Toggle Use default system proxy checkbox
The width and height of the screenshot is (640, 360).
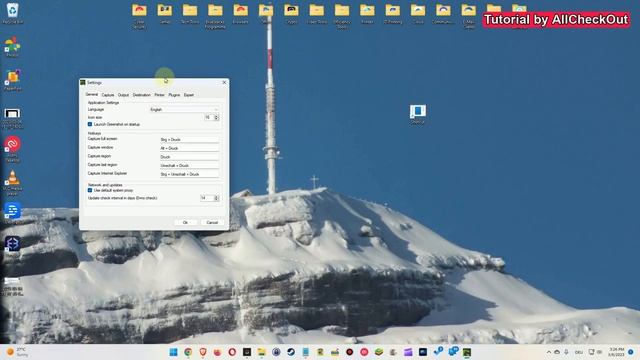tap(90, 190)
